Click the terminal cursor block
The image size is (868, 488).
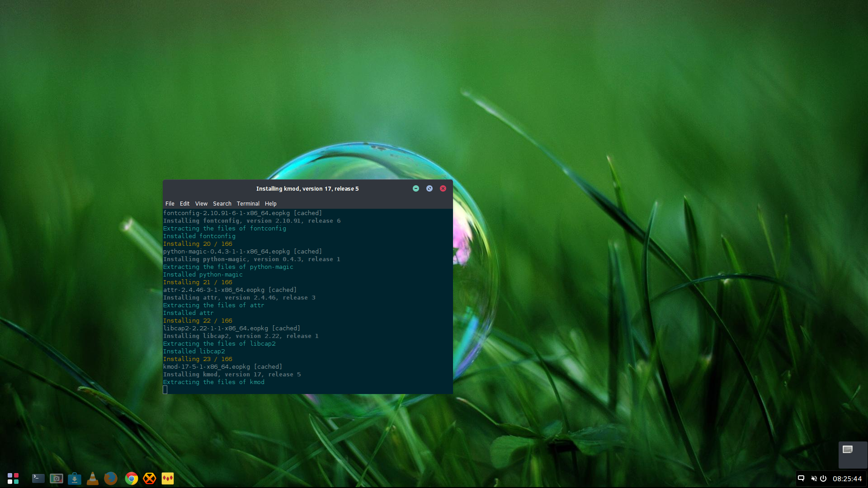click(x=165, y=390)
